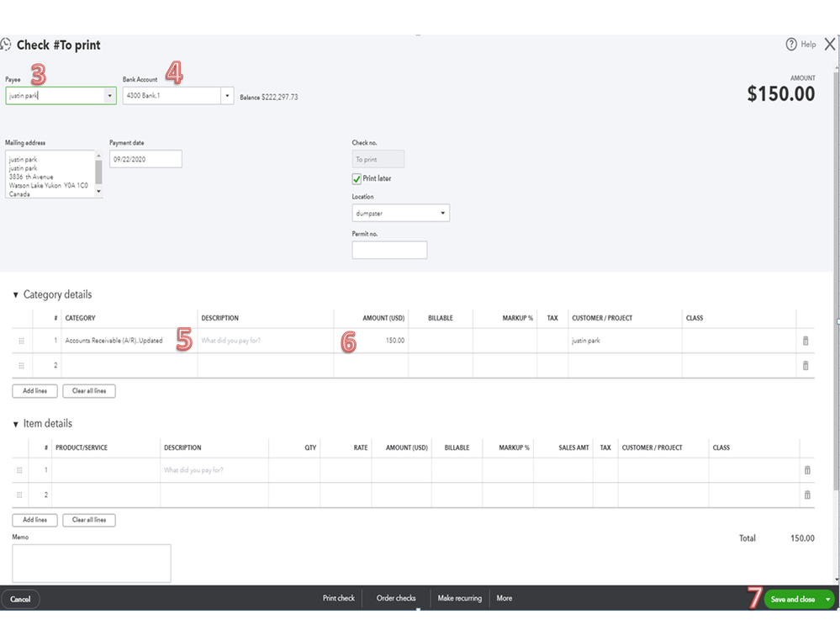Screen dimensions: 840x630
Task: Click the justin park customer cell in row 1
Action: 625,341
